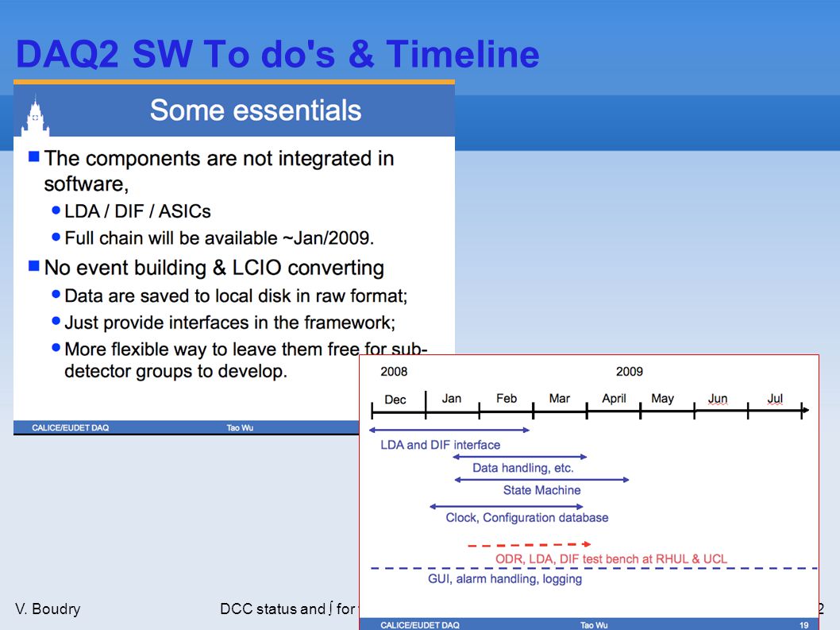Click the 'April' month on the timeline
840x630 pixels.
pyautogui.click(x=614, y=398)
